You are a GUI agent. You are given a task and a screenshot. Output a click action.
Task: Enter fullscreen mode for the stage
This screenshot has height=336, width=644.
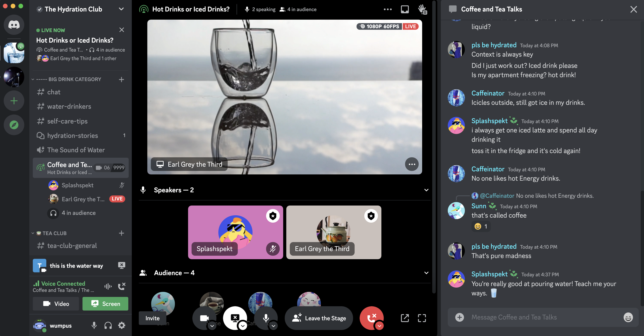(x=422, y=318)
